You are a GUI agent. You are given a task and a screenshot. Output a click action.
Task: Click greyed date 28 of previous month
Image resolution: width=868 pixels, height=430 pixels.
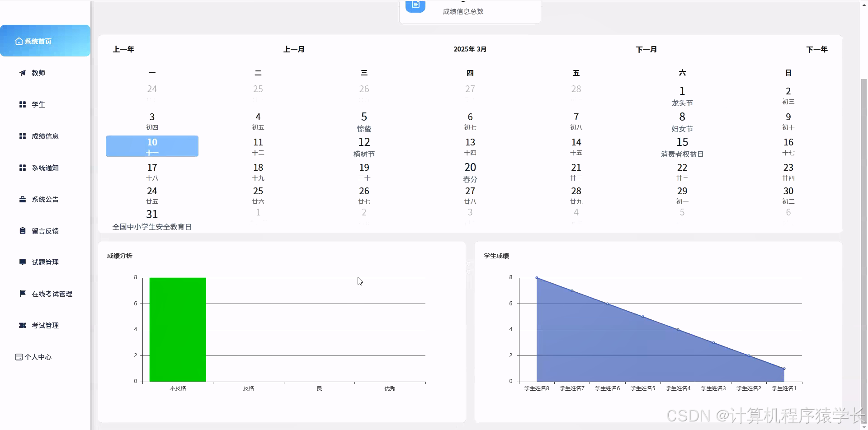576,89
